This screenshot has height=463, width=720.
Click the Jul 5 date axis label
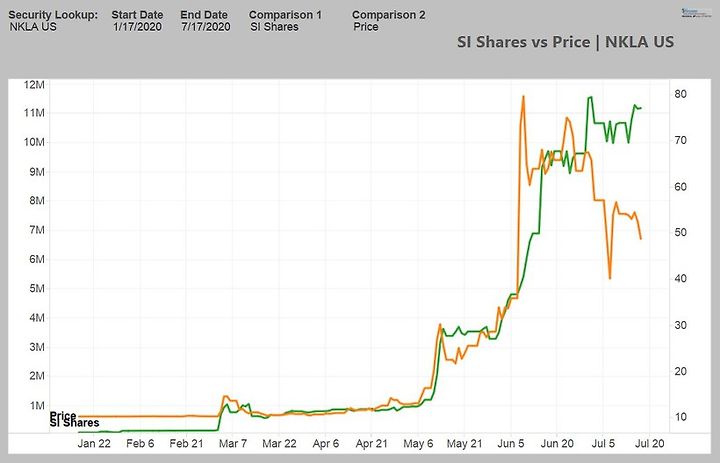(x=603, y=443)
